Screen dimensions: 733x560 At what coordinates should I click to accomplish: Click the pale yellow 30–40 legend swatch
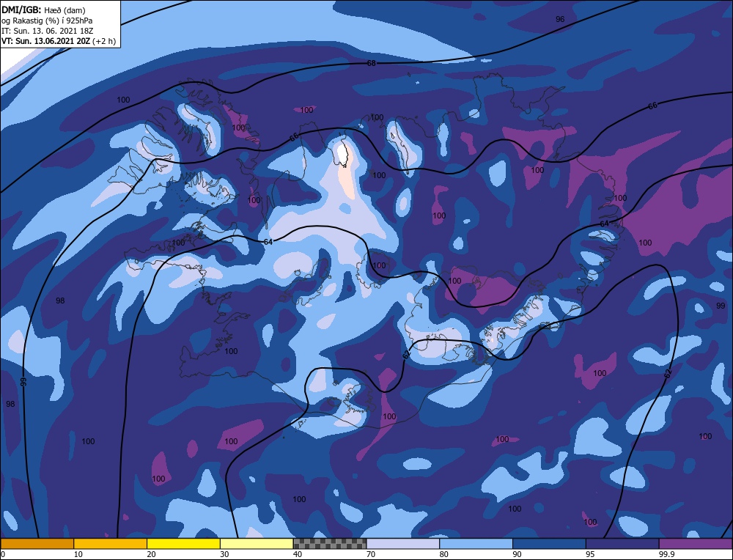(x=257, y=544)
